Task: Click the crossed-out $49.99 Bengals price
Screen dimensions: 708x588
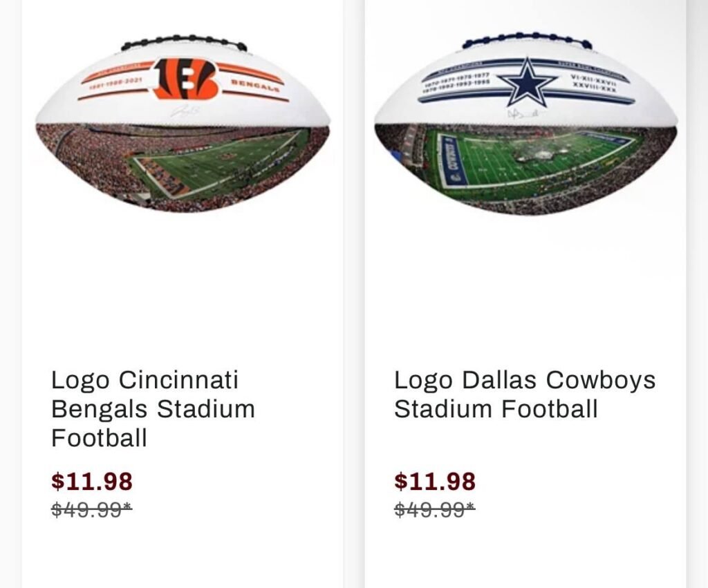Action: [91, 510]
